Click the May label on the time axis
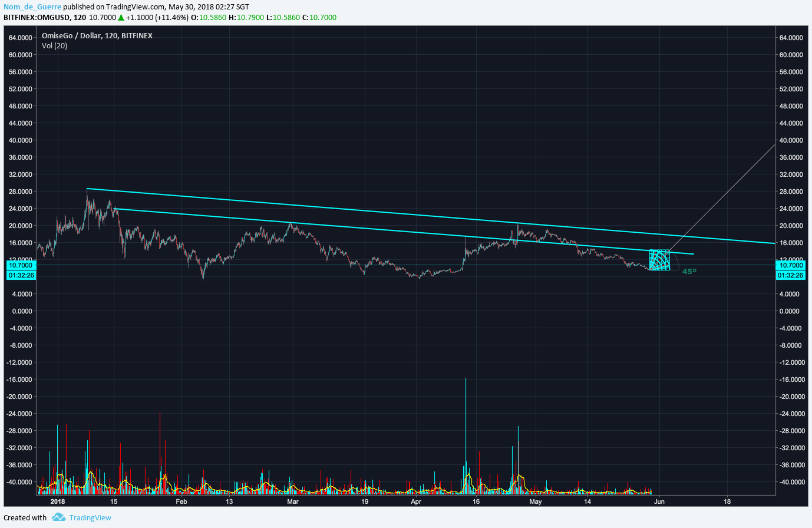The image size is (812, 528). tap(535, 501)
